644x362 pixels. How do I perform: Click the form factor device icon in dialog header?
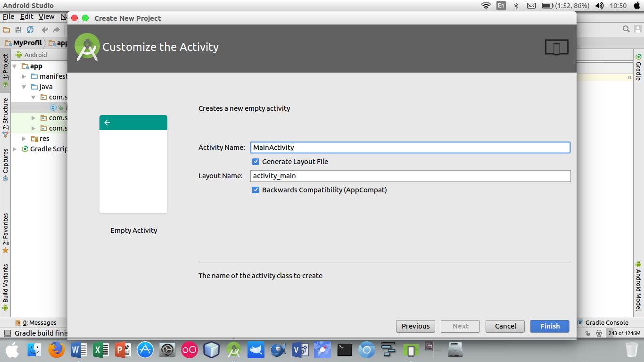click(x=556, y=47)
